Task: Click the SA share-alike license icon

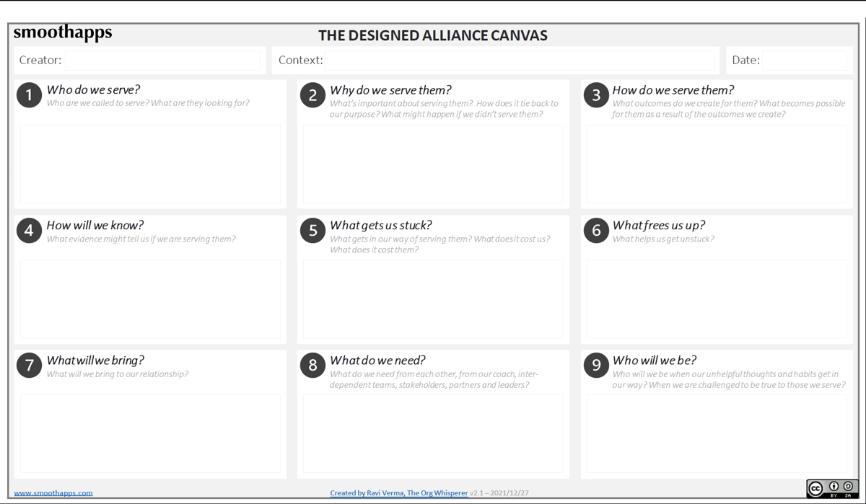Action: 847,488
